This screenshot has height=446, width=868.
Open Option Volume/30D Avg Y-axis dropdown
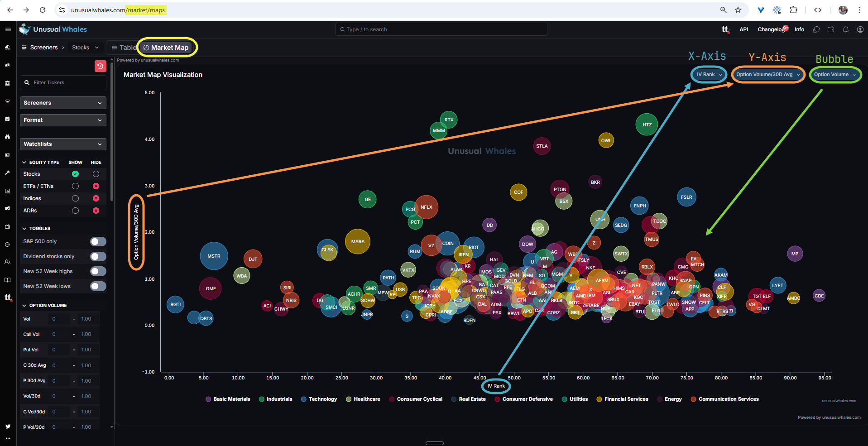768,75
